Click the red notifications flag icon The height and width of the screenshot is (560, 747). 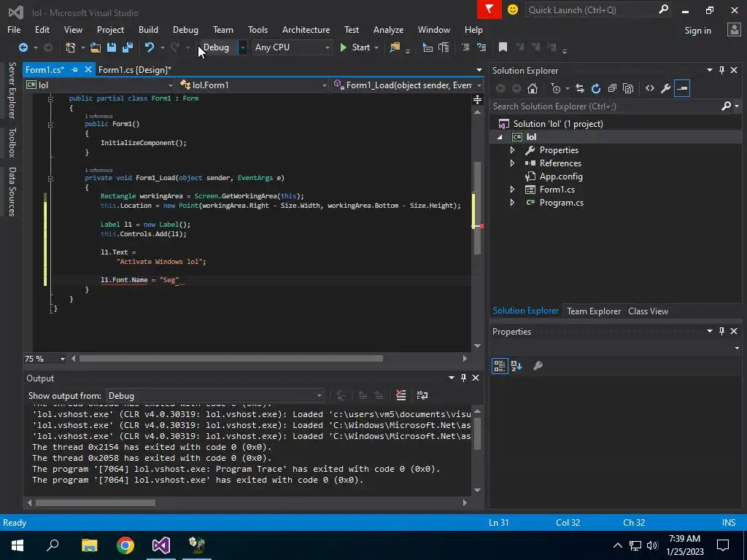(489, 9)
